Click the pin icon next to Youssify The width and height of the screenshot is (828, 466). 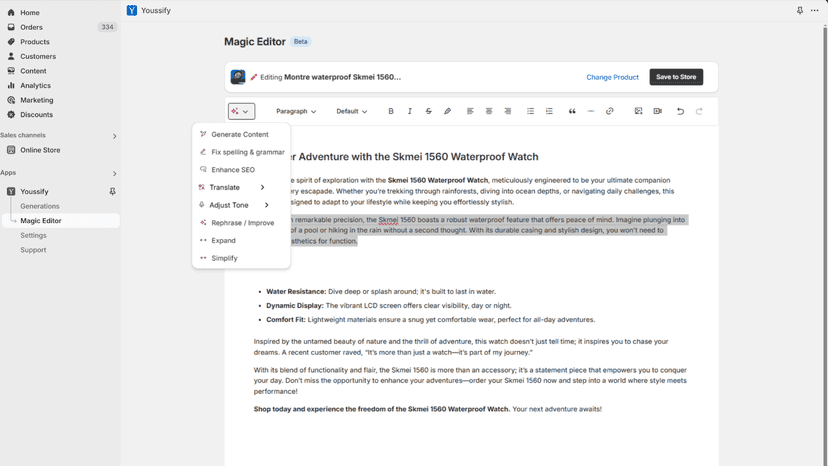coord(112,191)
